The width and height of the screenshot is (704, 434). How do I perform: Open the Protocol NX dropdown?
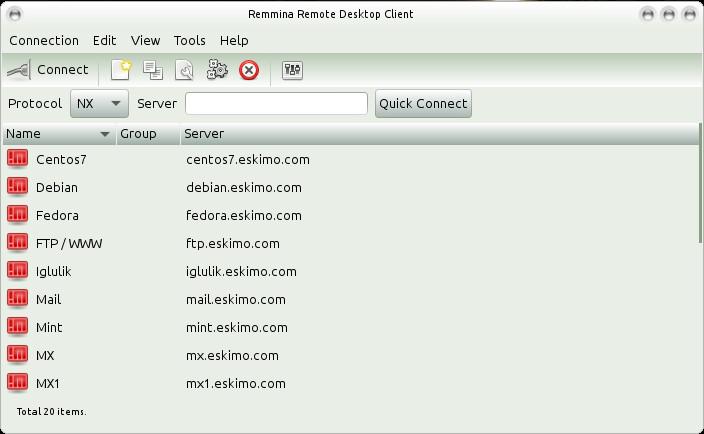99,103
